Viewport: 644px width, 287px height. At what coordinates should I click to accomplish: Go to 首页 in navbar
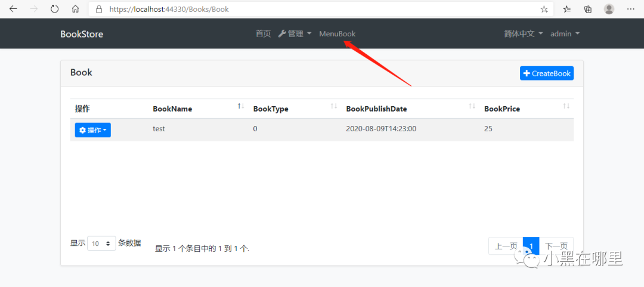(264, 34)
